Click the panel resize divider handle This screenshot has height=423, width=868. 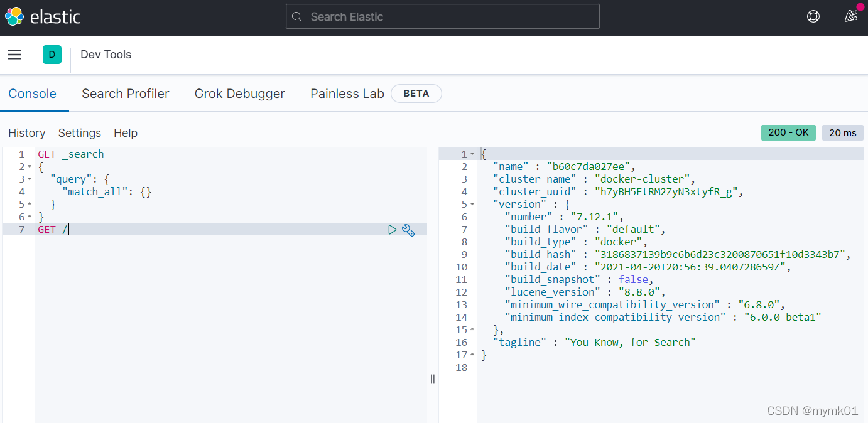click(433, 378)
